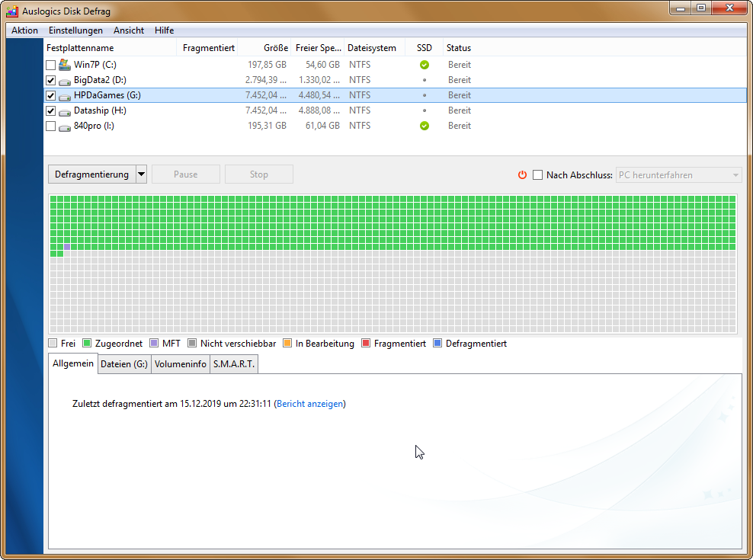Enable the checkbox for Win7P (C:)
753x560 pixels.
tap(50, 64)
